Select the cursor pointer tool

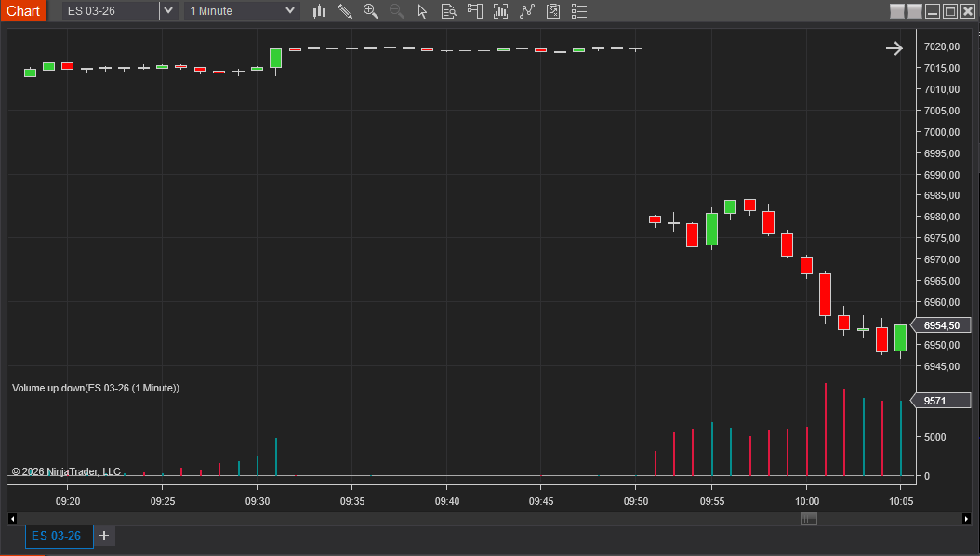pyautogui.click(x=422, y=10)
